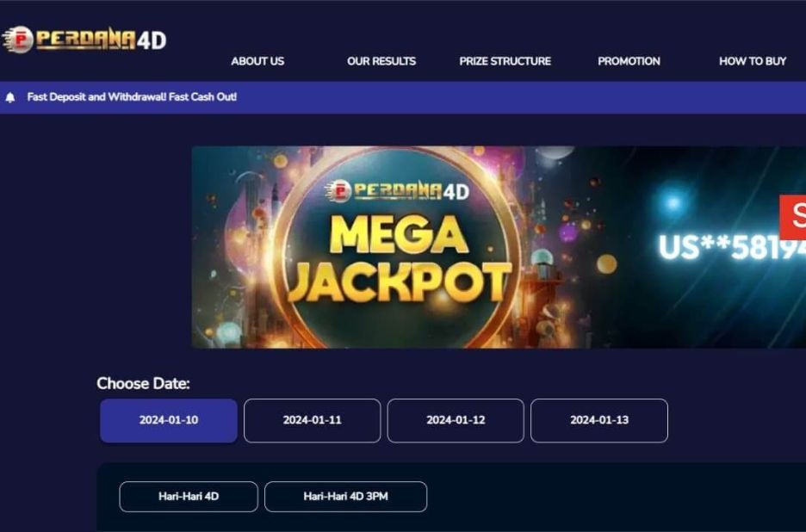Select date 2024-01-10
Screen dimensions: 806x532
(169, 420)
